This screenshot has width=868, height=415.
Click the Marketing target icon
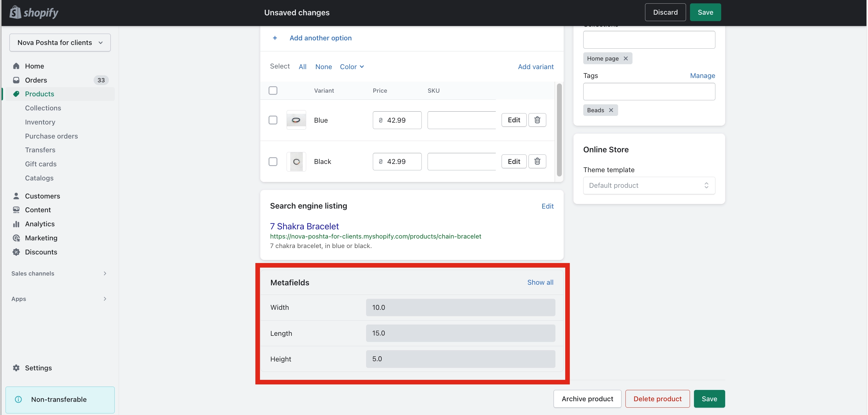coord(16,238)
